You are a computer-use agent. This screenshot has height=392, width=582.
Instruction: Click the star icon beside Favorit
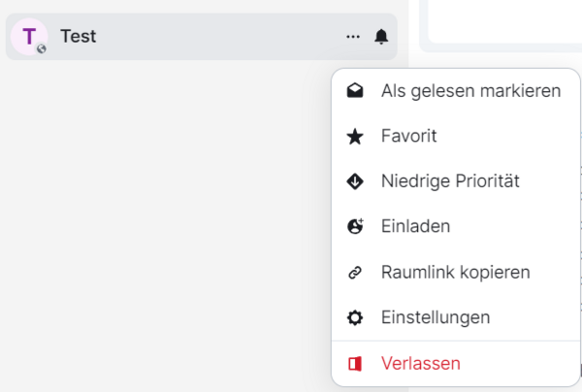tap(355, 137)
